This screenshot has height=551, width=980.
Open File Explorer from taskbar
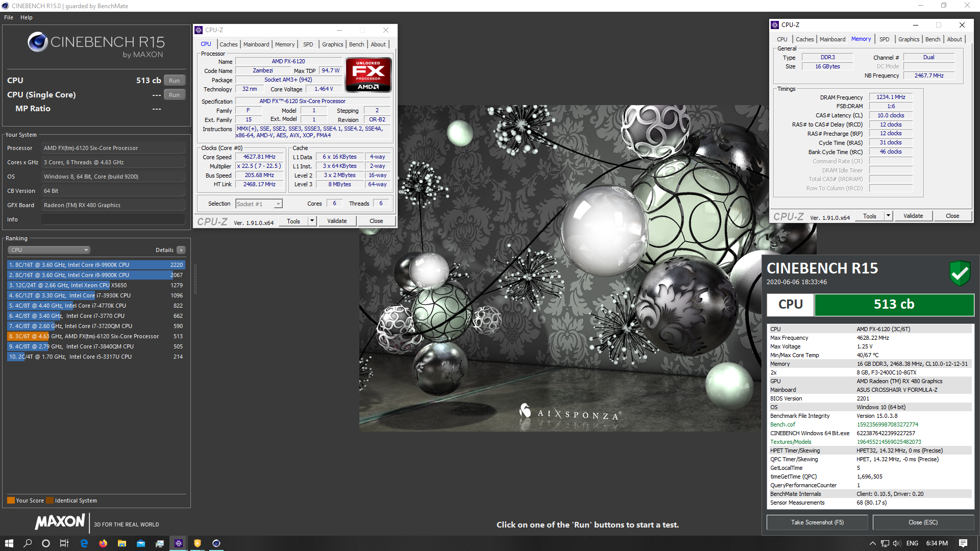[122, 543]
